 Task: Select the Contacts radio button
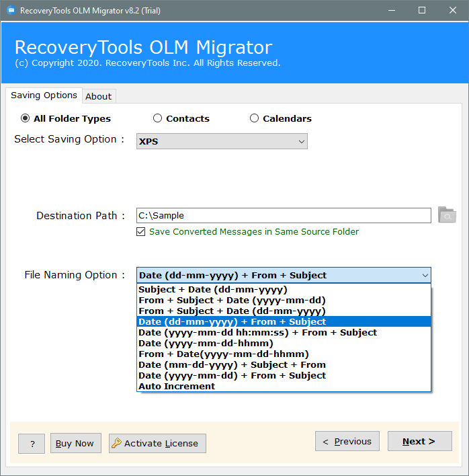pos(157,118)
